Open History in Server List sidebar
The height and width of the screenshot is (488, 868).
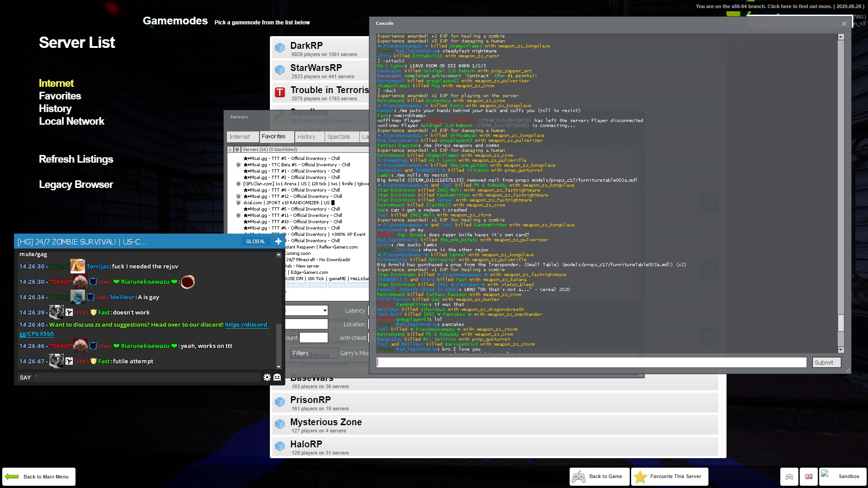point(55,108)
